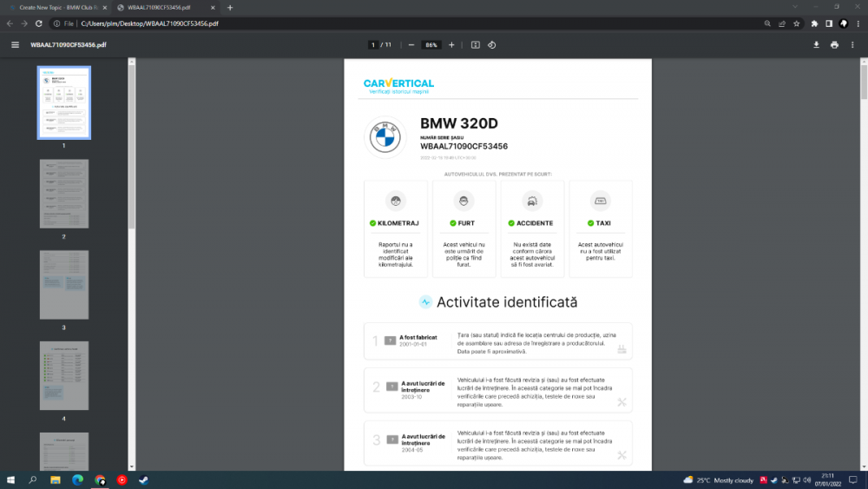Image resolution: width=868 pixels, height=489 pixels.
Task: Click the weather widget Mostly cloudy
Action: (x=719, y=480)
